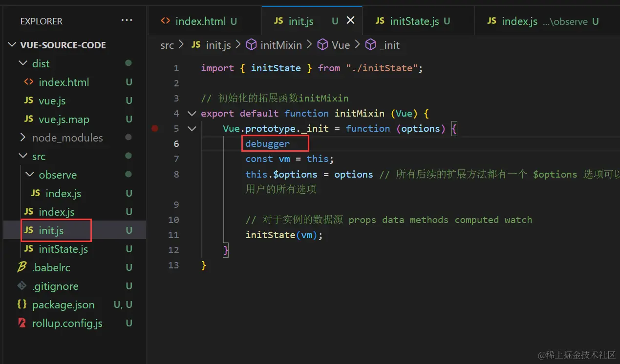Open package.json in the Explorer
Image resolution: width=620 pixels, height=364 pixels.
tap(63, 304)
